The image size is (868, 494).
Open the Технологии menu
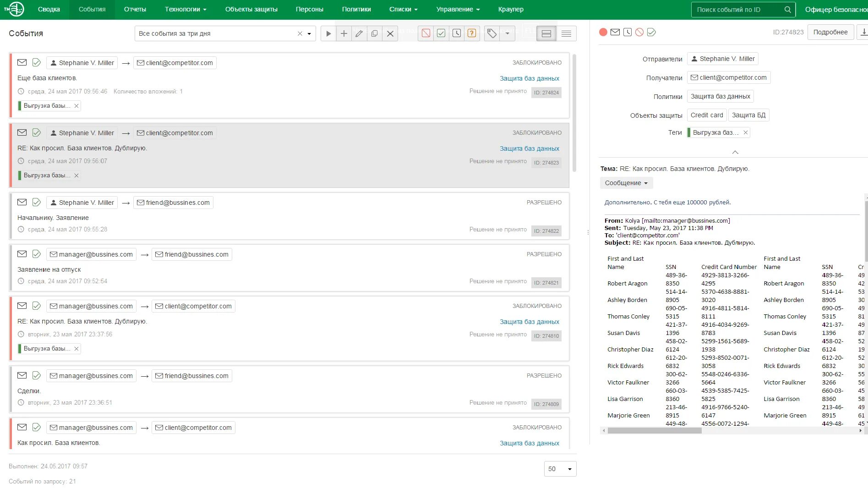[x=186, y=9]
